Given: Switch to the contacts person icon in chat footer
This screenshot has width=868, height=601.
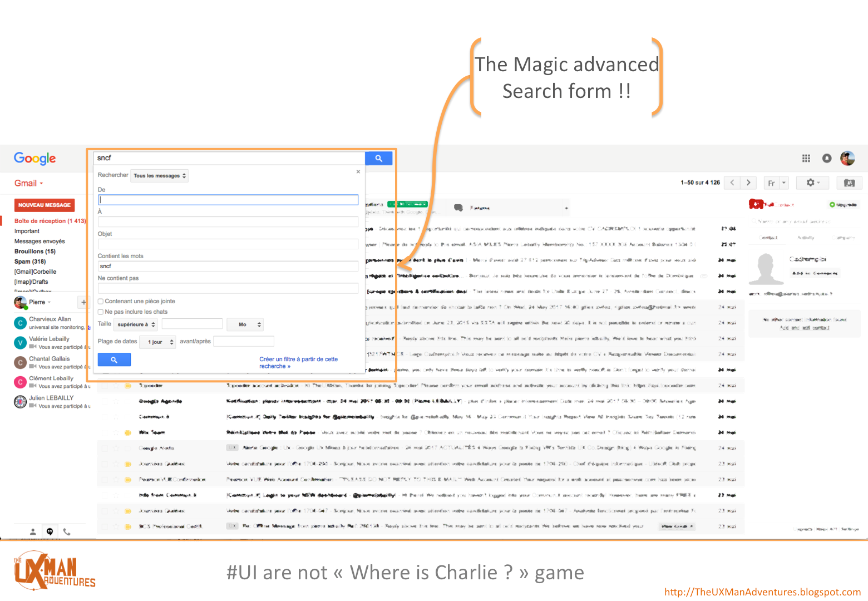Looking at the screenshot, I should click(x=33, y=531).
